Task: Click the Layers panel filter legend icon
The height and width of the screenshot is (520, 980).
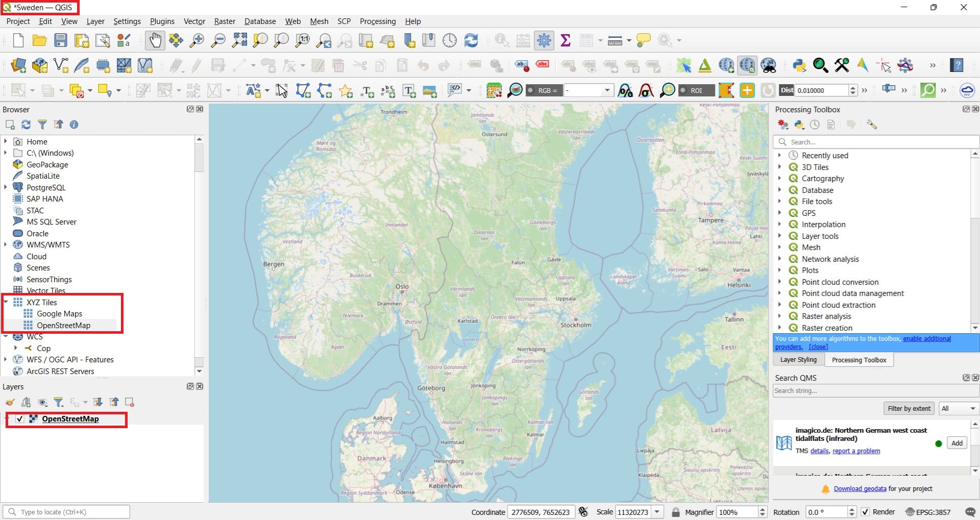Action: click(x=59, y=402)
